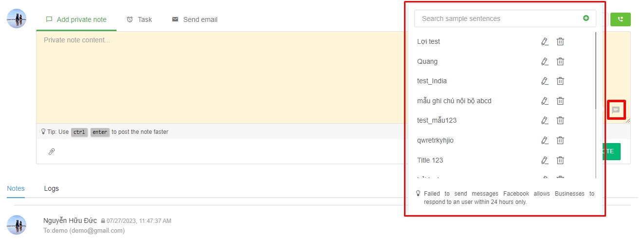644x239 pixels.
Task: Click edit icon for Lợi test
Action: [545, 41]
